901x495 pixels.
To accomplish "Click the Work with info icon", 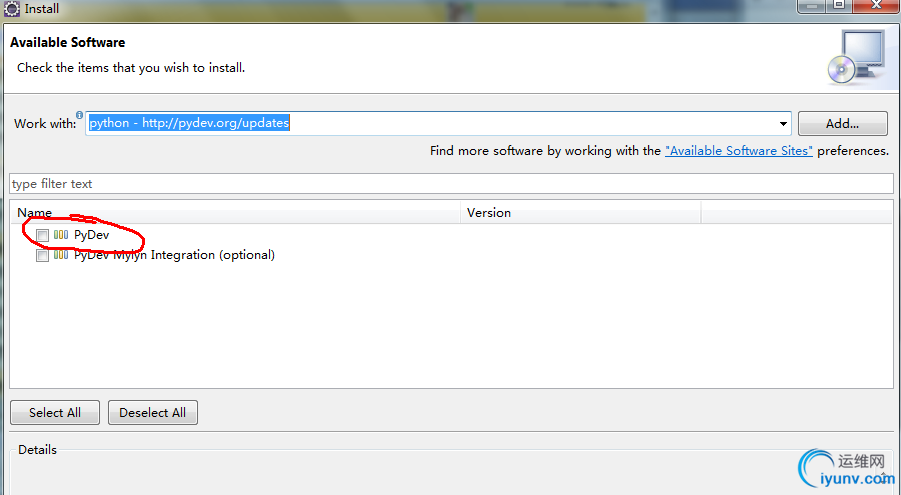I will tap(79, 115).
